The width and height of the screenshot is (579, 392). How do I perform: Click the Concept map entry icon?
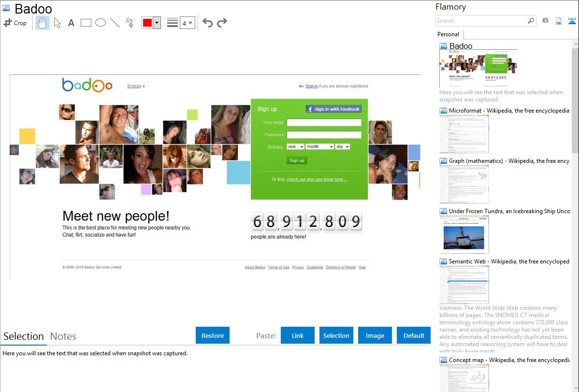click(443, 360)
